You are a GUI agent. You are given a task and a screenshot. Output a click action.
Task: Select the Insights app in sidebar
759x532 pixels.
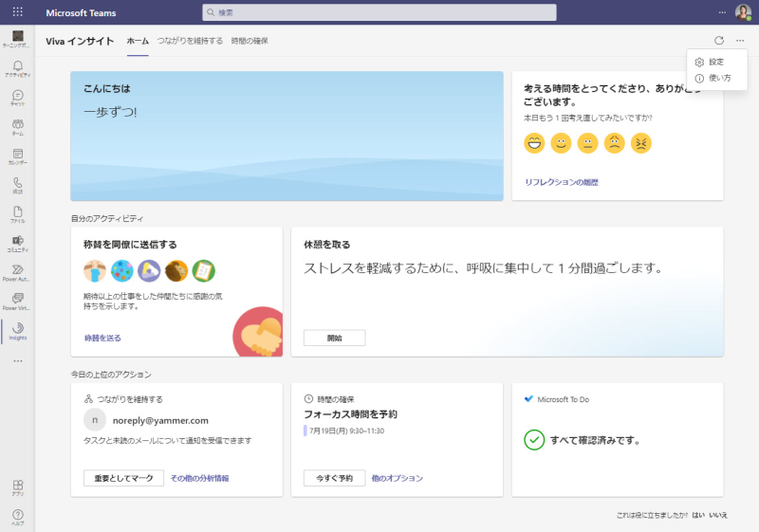17,331
